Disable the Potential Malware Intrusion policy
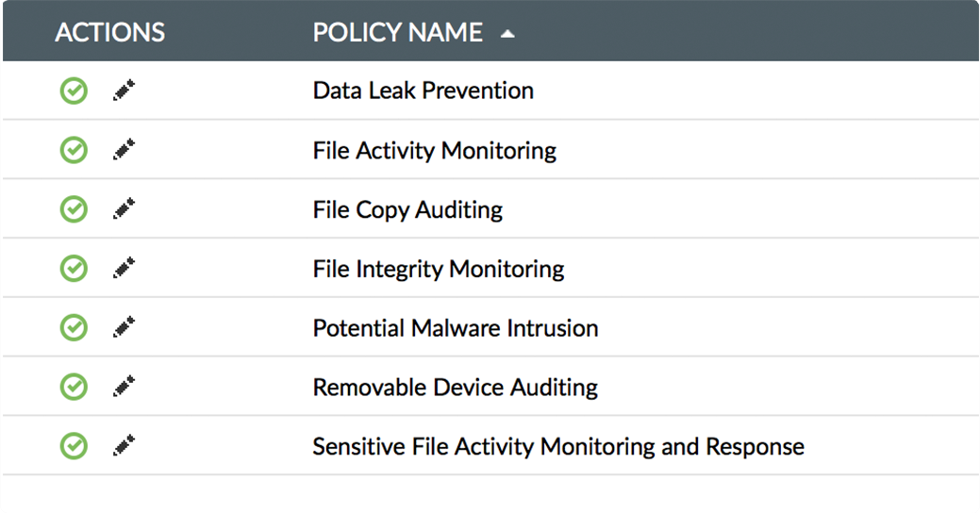The height and width of the screenshot is (513, 980). click(74, 328)
